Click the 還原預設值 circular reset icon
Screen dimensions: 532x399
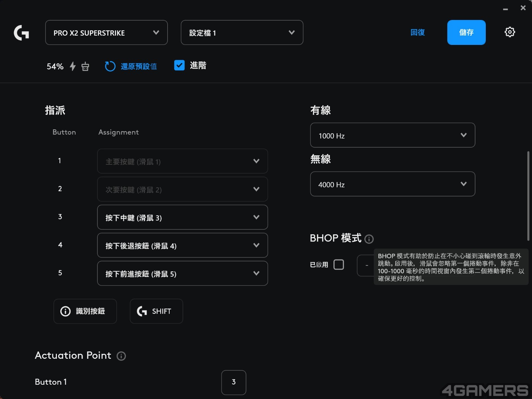[110, 66]
